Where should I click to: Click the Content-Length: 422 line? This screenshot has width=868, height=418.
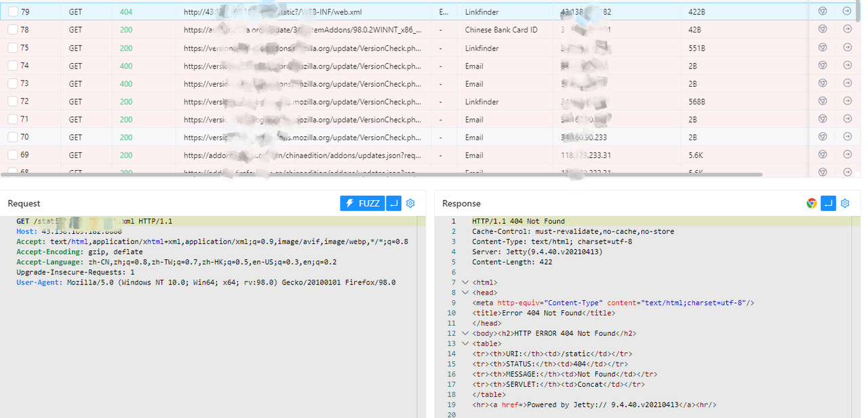pyautogui.click(x=512, y=262)
